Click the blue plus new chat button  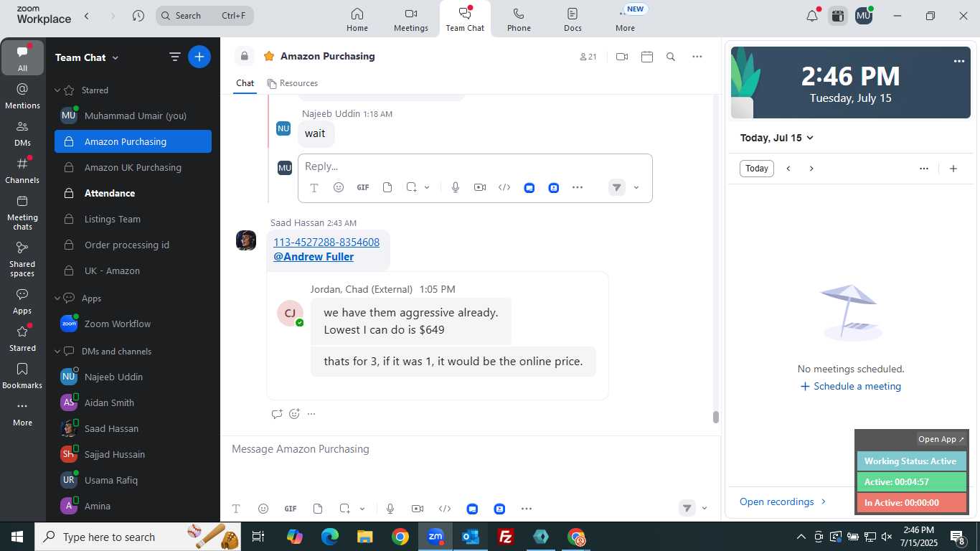(199, 57)
